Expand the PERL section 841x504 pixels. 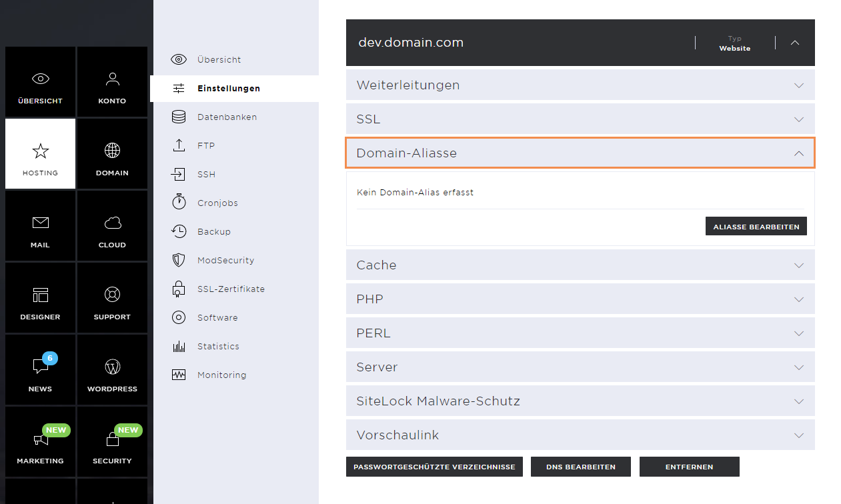580,333
